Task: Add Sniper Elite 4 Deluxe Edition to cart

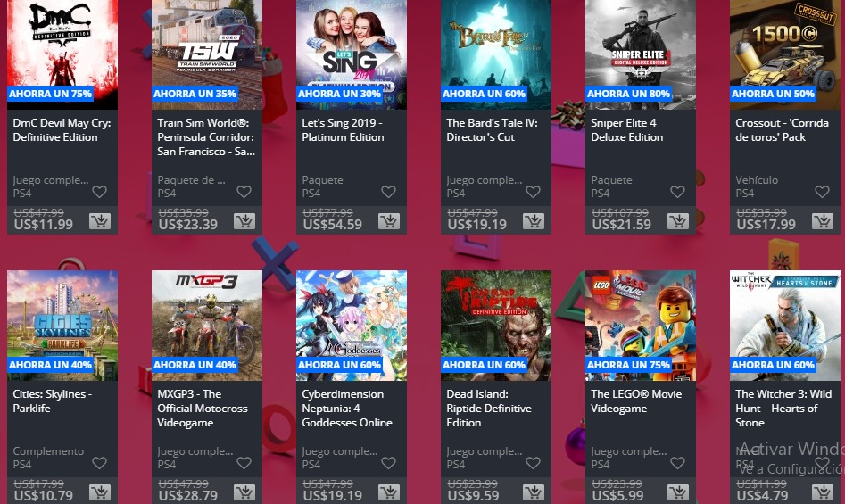Action: tap(677, 220)
